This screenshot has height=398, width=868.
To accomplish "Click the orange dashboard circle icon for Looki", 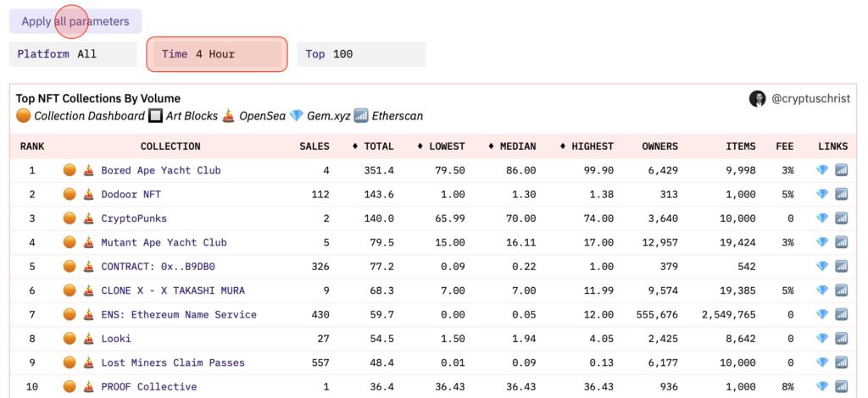I will [x=70, y=339].
